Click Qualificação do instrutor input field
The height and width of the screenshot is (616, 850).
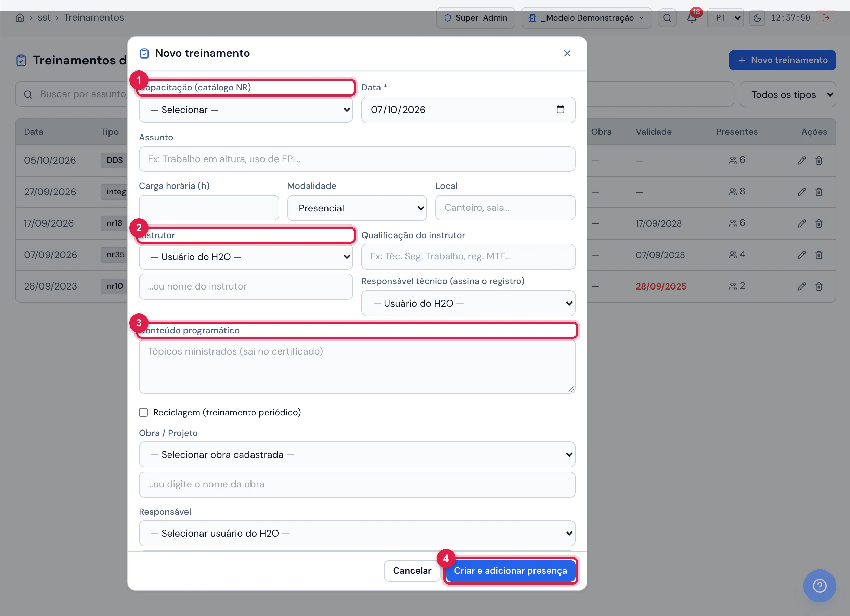pos(468,256)
